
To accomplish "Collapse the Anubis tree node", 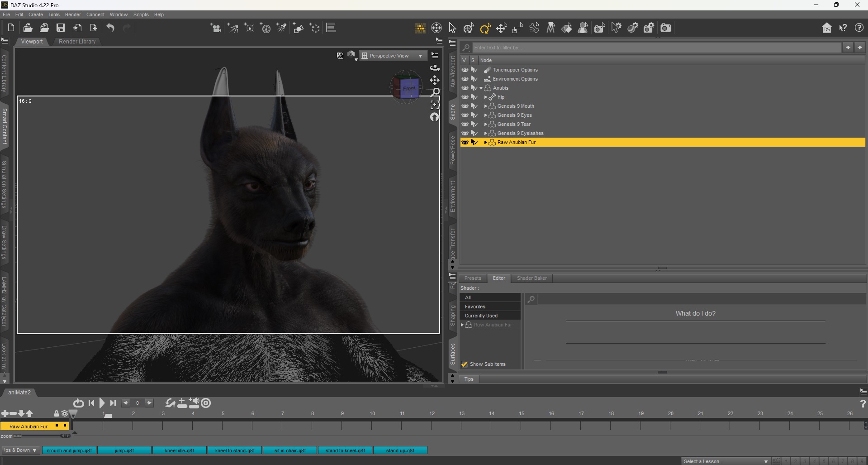I will 481,88.
